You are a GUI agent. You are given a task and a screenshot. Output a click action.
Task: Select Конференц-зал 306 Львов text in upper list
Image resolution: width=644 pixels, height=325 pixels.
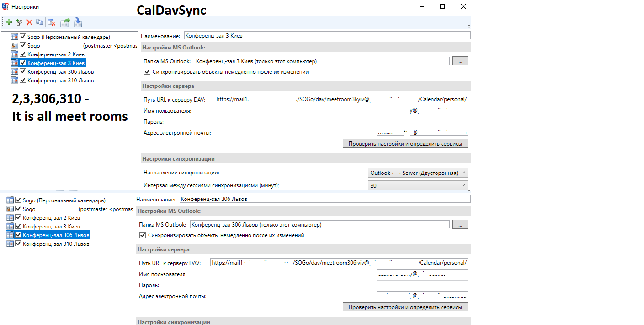coord(60,71)
